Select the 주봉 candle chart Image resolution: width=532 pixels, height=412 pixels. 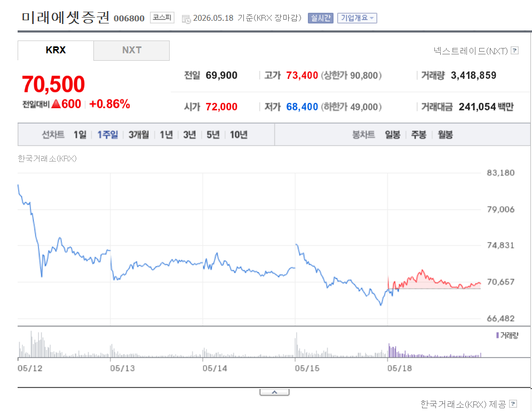point(419,135)
